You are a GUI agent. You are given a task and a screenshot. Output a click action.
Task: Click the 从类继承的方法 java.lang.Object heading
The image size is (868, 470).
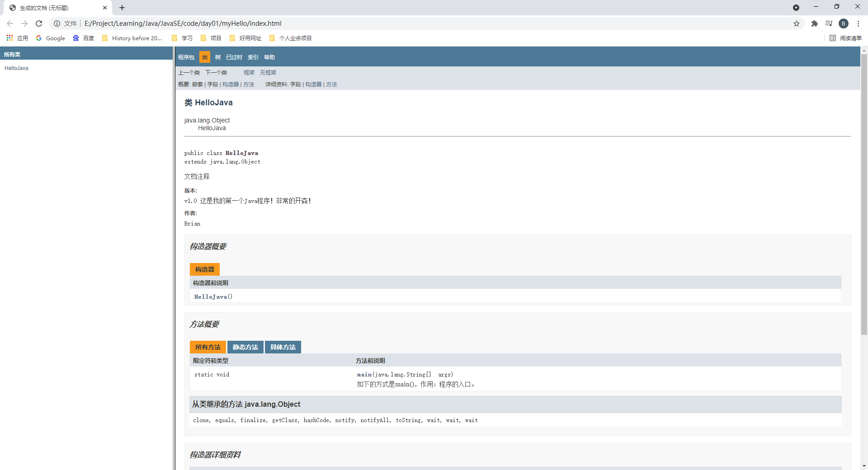pos(246,404)
